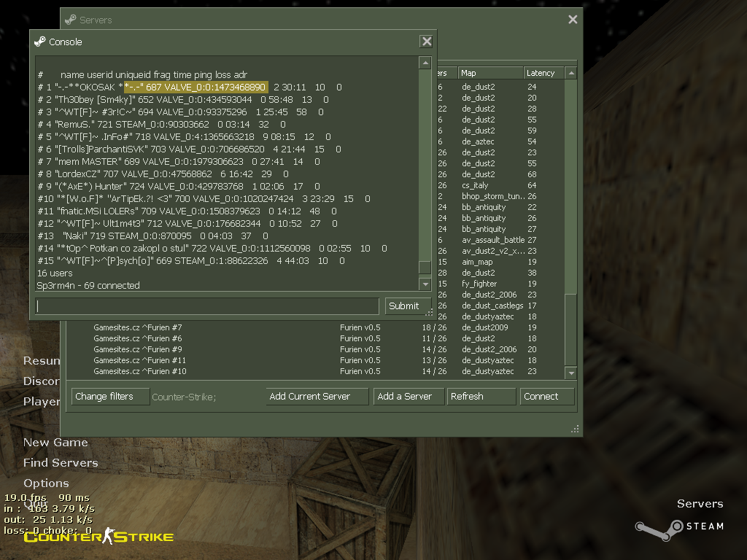Image resolution: width=747 pixels, height=560 pixels.
Task: Click the "16 users" console line
Action: tap(55, 273)
